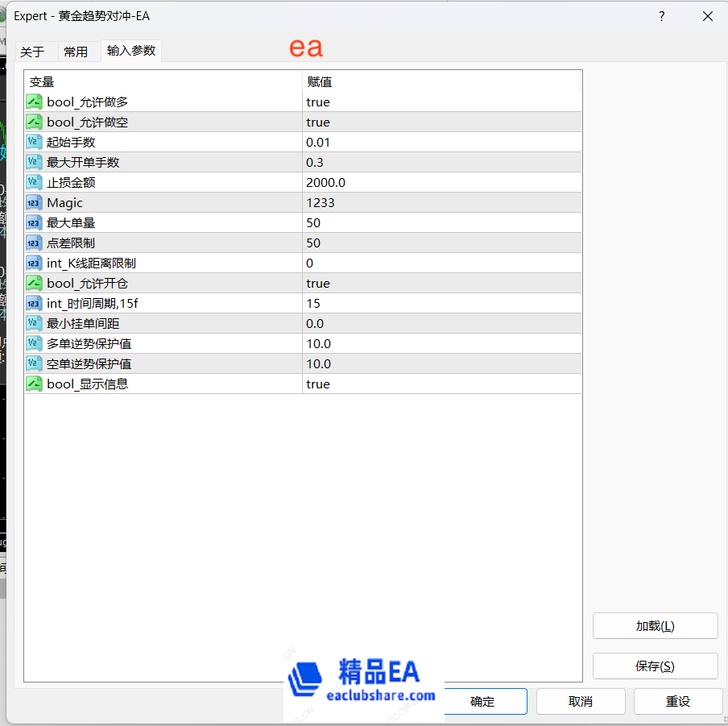Viewport: 728px width, 726px height.
Task: Click the 1/2 double-type icon beside 起始手数
Action: [34, 141]
